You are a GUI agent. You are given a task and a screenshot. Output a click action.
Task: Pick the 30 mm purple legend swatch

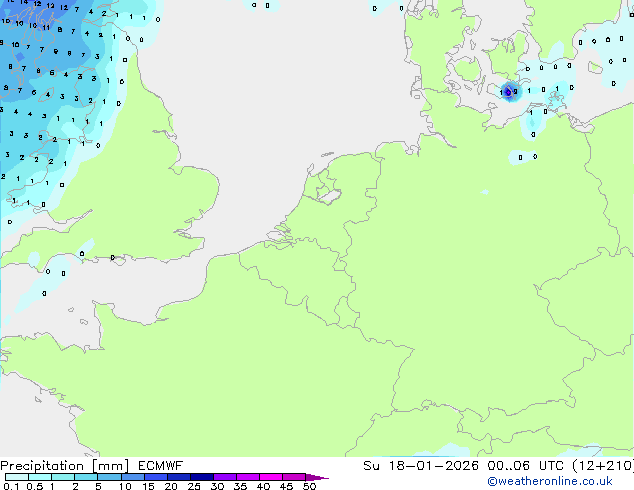pos(224,477)
